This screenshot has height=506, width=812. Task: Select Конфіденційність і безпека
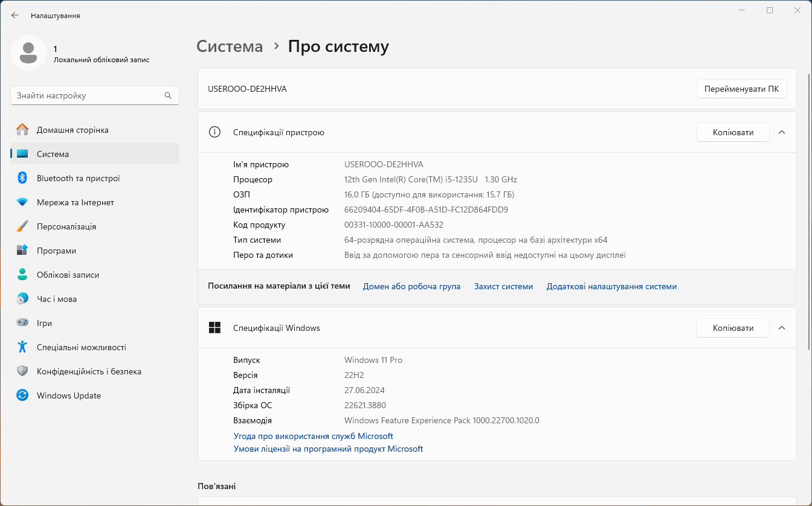(x=95, y=371)
